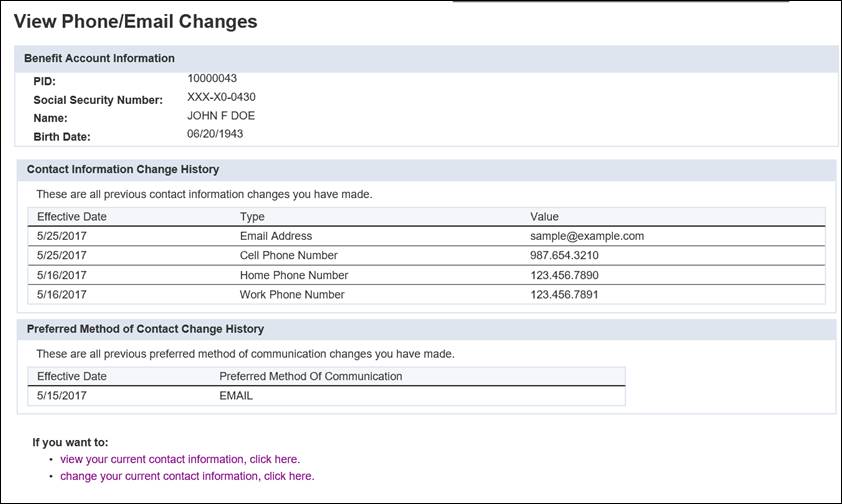
Task: Click the Birth Date: label
Action: [x=62, y=137]
